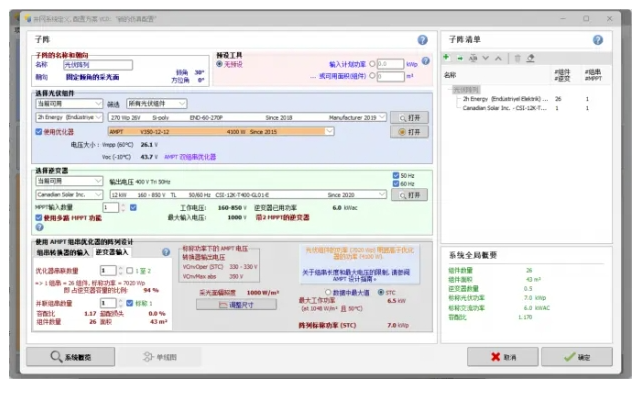Confirm with green check (确定) button
The width and height of the screenshot is (642, 394).
point(576,357)
